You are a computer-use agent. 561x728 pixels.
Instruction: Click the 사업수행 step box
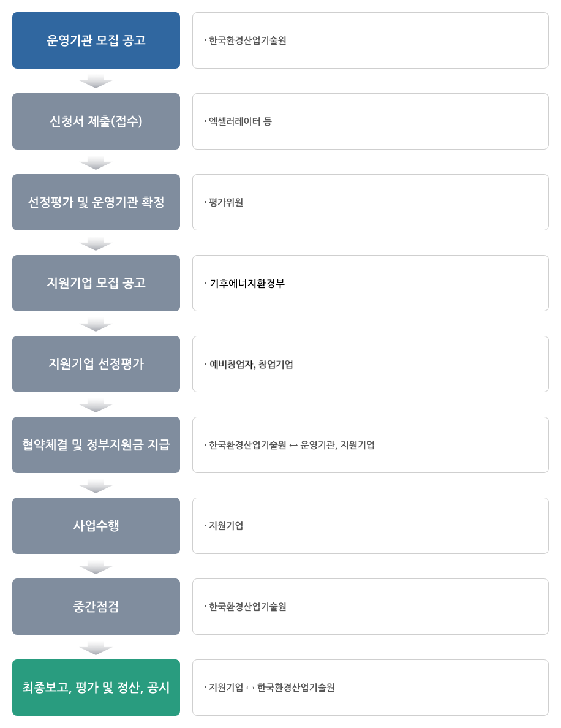(x=96, y=526)
